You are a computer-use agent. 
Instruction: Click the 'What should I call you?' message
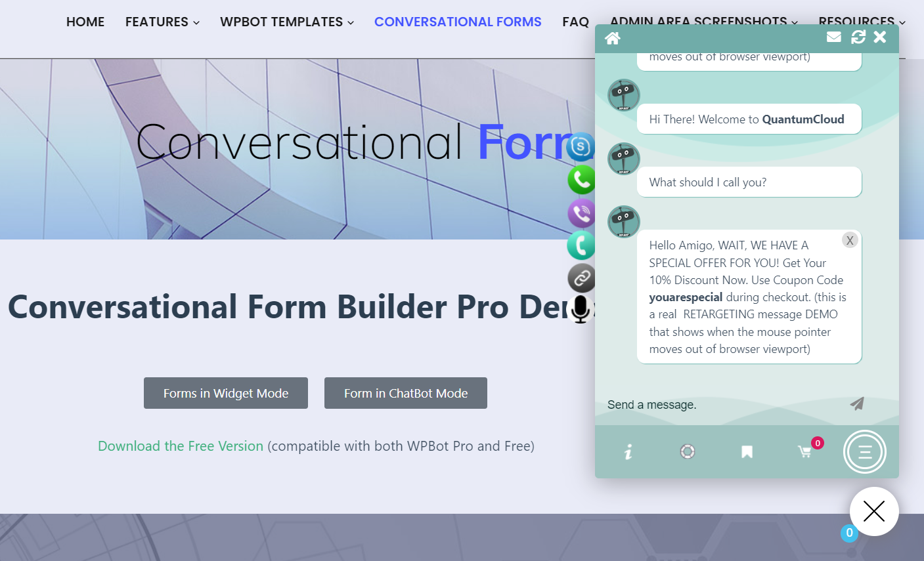[749, 182]
